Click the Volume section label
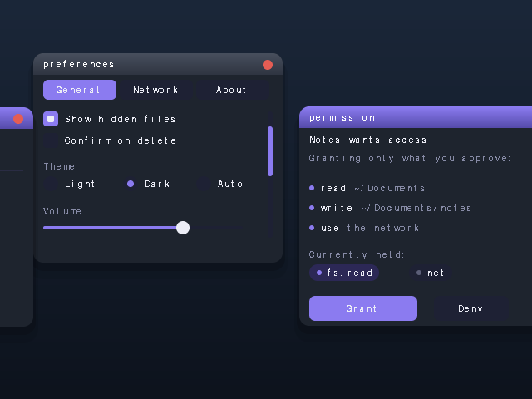The image size is (532, 399). 62,211
